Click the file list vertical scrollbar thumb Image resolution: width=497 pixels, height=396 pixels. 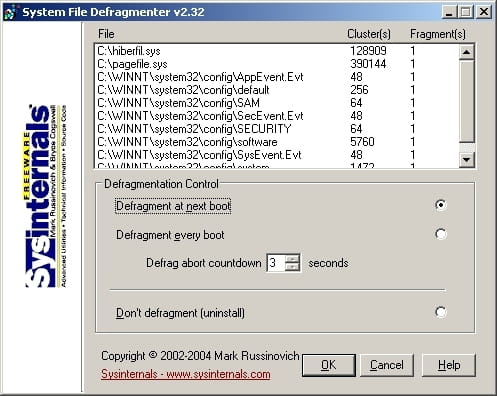(466, 101)
